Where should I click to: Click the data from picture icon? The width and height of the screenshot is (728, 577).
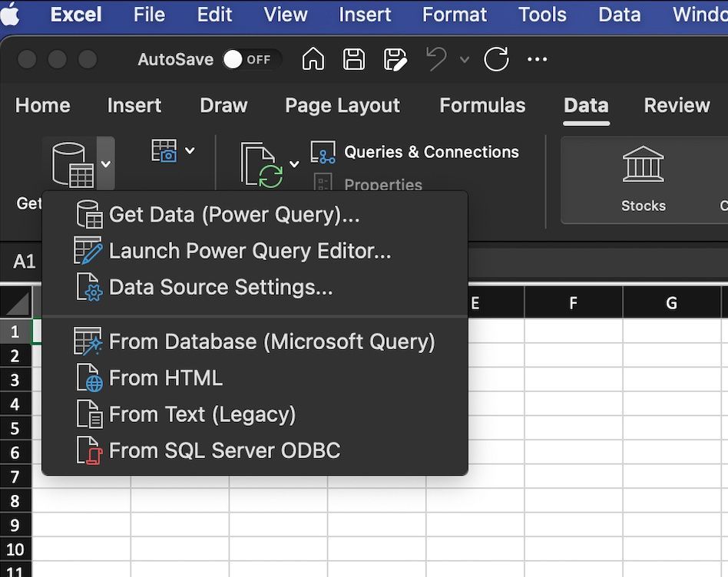coord(164,151)
